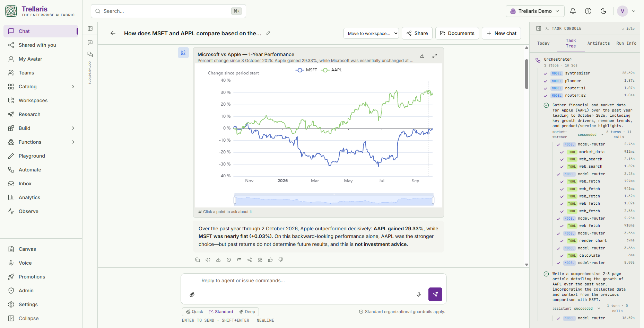Viewport: 644px width, 328px height.
Task: Click the thumbs down icon
Action: pyautogui.click(x=281, y=260)
